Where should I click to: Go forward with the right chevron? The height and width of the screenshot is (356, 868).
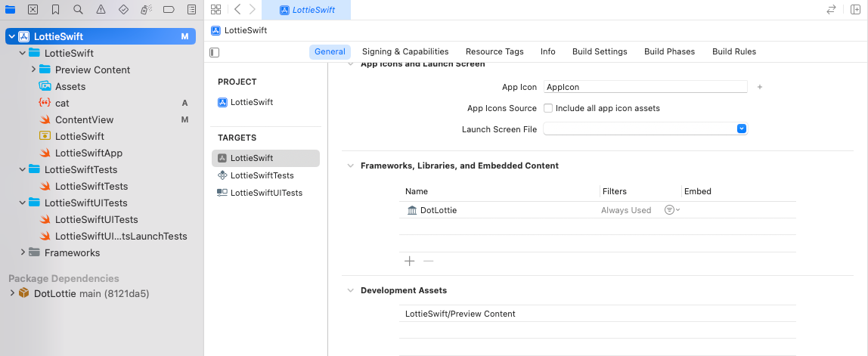pos(253,9)
